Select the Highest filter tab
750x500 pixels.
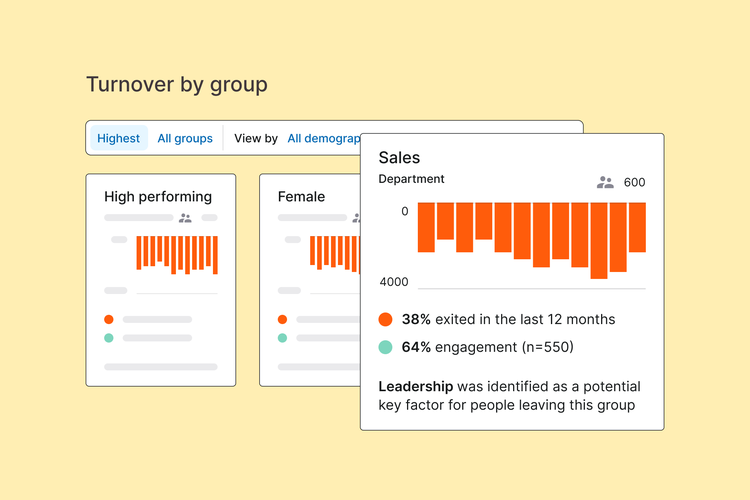click(119, 138)
